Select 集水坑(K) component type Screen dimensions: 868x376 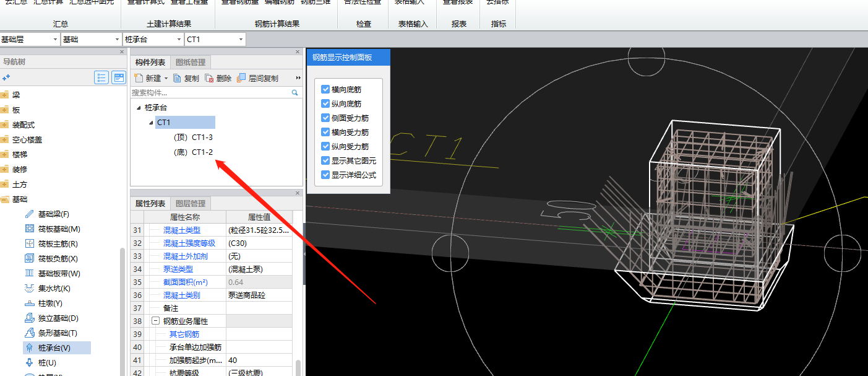tap(54, 289)
